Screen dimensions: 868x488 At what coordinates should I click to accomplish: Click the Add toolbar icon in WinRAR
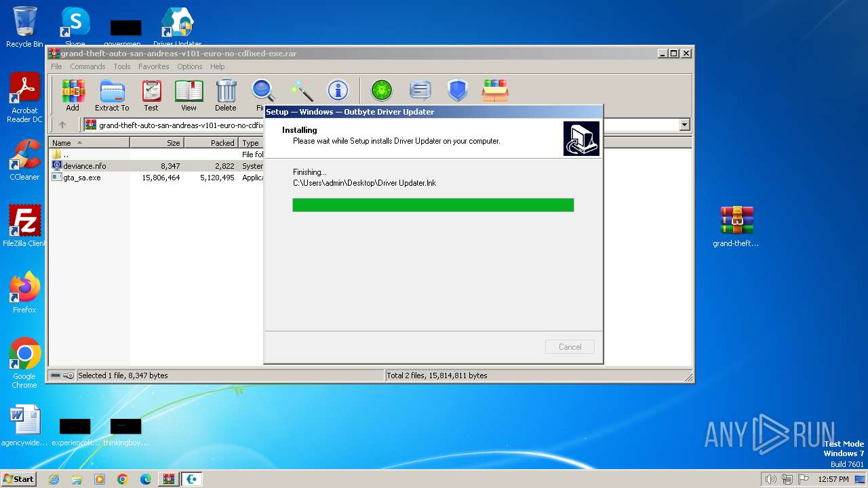pos(73,95)
